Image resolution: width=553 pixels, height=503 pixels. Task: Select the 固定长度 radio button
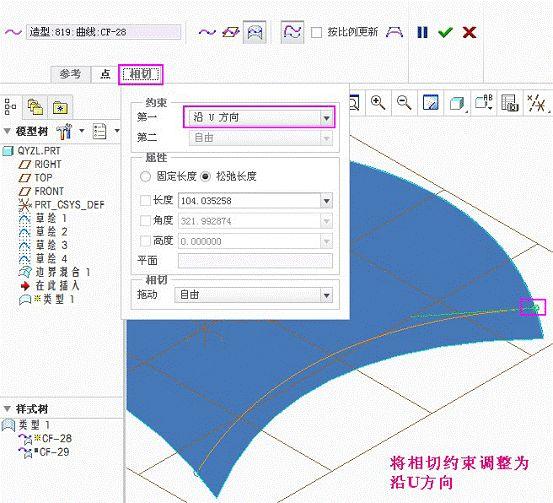(145, 176)
